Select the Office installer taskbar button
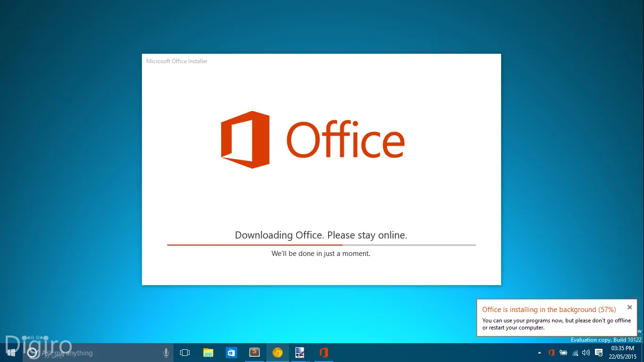Screen dimensions: 644x362 click(323, 353)
